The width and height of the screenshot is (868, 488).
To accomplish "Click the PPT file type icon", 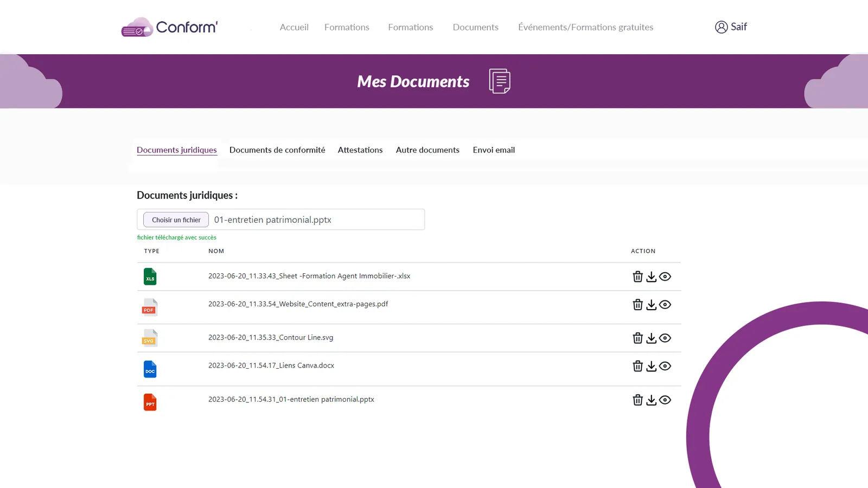I will 150,402.
